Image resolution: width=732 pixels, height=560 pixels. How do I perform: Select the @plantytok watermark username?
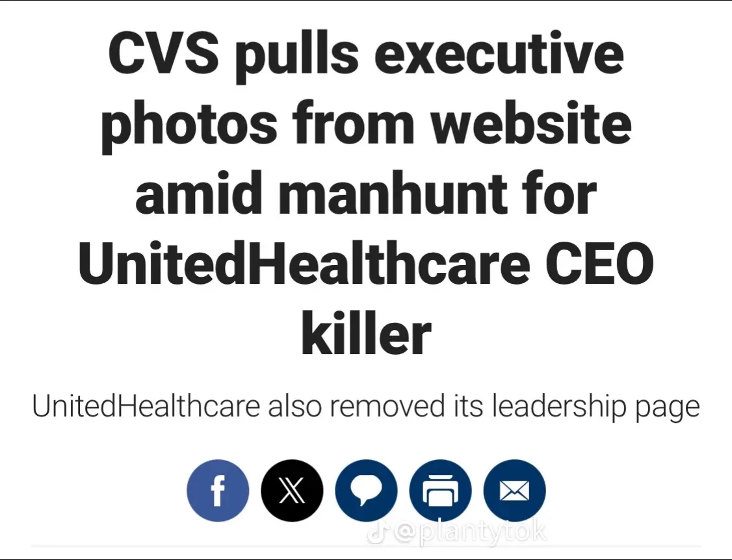tap(468, 533)
